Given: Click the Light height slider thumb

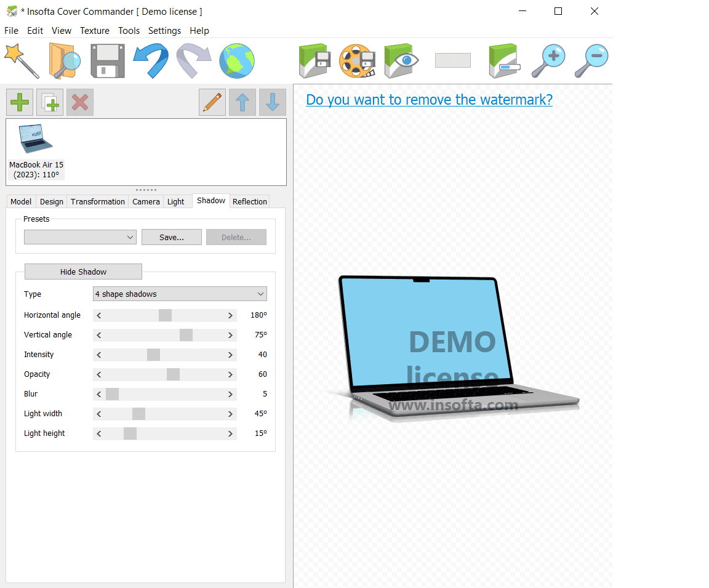Looking at the screenshot, I should pyautogui.click(x=130, y=433).
